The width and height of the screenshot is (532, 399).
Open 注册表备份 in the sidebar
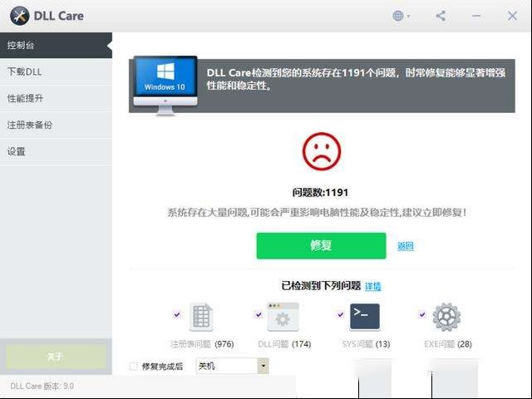[56, 125]
